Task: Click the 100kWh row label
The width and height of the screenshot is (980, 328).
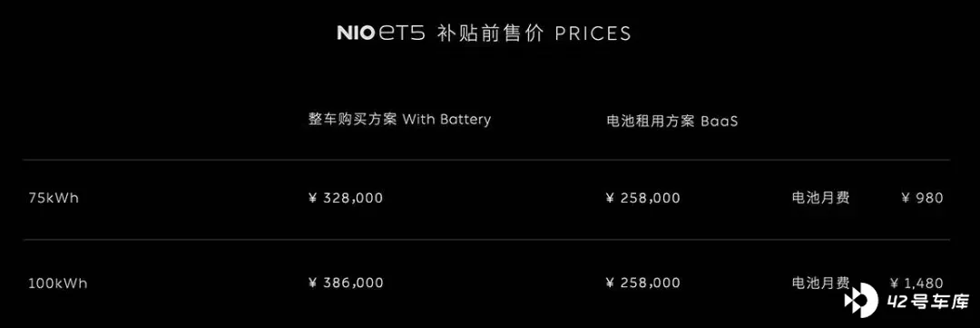Action: [57, 283]
